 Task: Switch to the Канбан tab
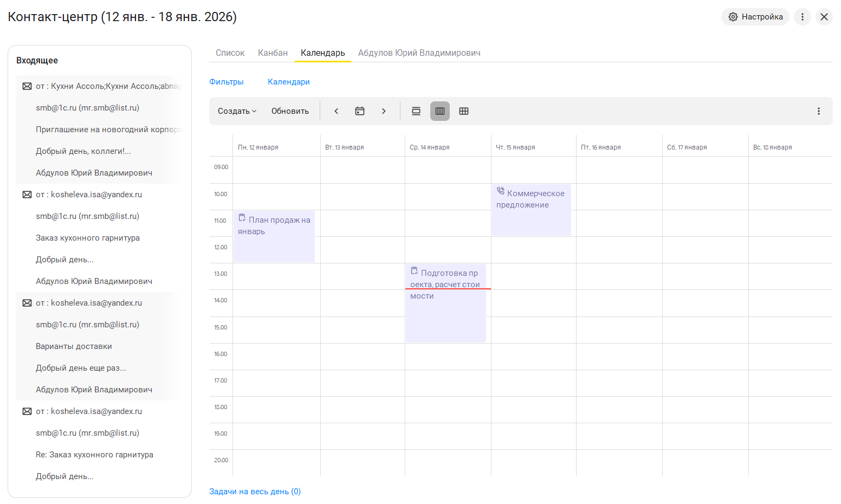coord(273,53)
